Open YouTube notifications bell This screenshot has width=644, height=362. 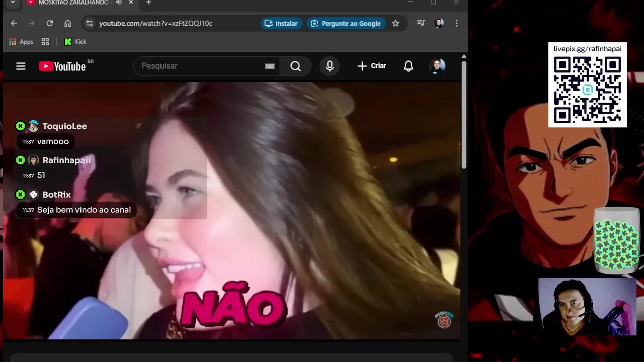(408, 66)
